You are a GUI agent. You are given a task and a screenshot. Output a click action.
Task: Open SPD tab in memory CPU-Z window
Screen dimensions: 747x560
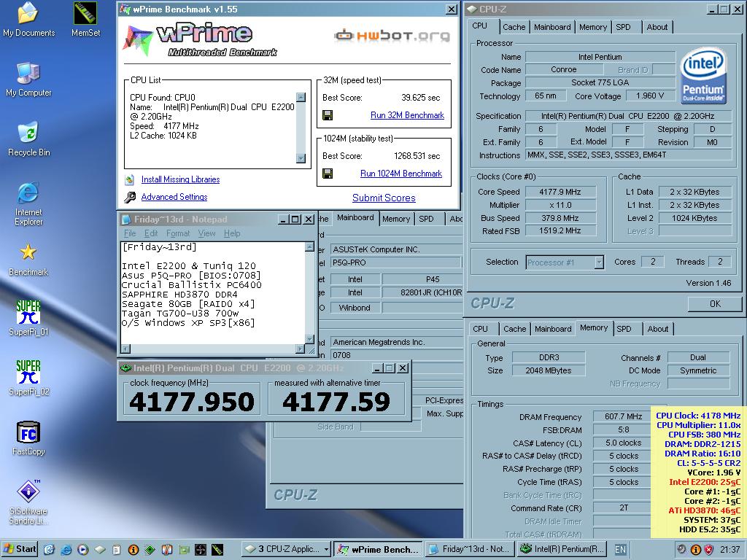624,329
